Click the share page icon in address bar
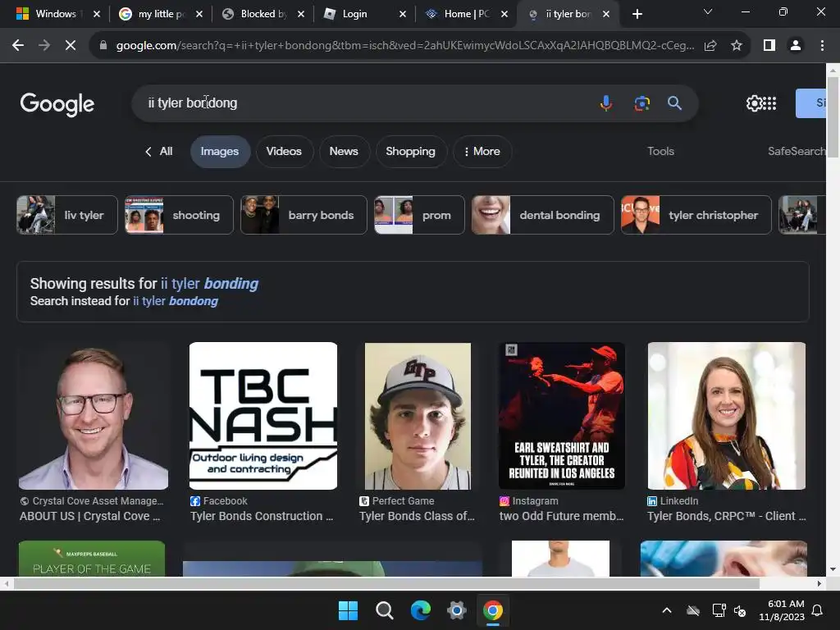Screen dimensions: 840x630 click(x=710, y=46)
